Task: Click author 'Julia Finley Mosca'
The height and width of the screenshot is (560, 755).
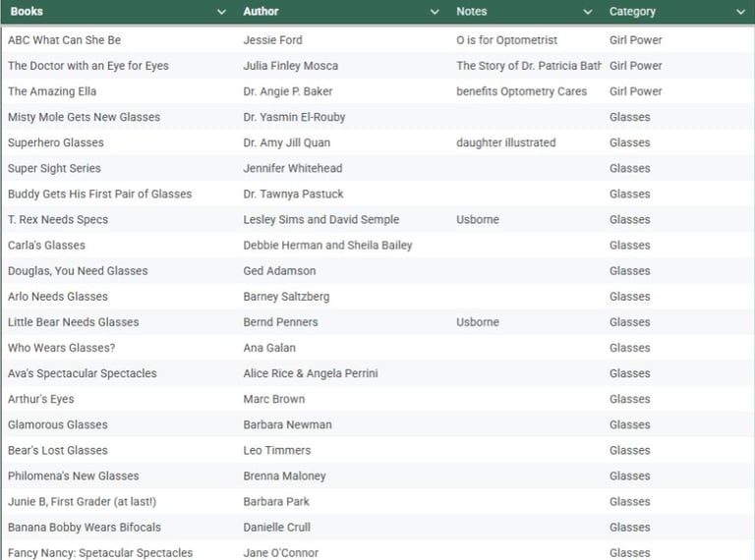Action: point(290,66)
